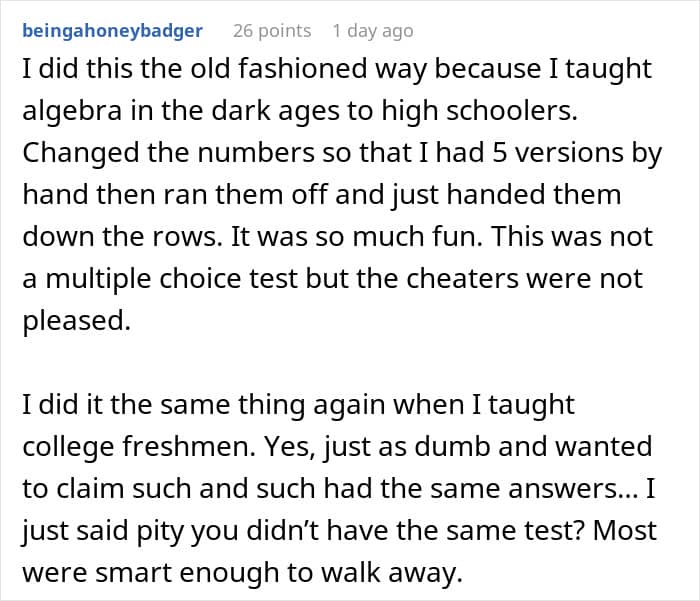Image resolution: width=700 pixels, height=601 pixels.
Task: Click the phrase 'old fashioned way'
Action: coord(309,70)
